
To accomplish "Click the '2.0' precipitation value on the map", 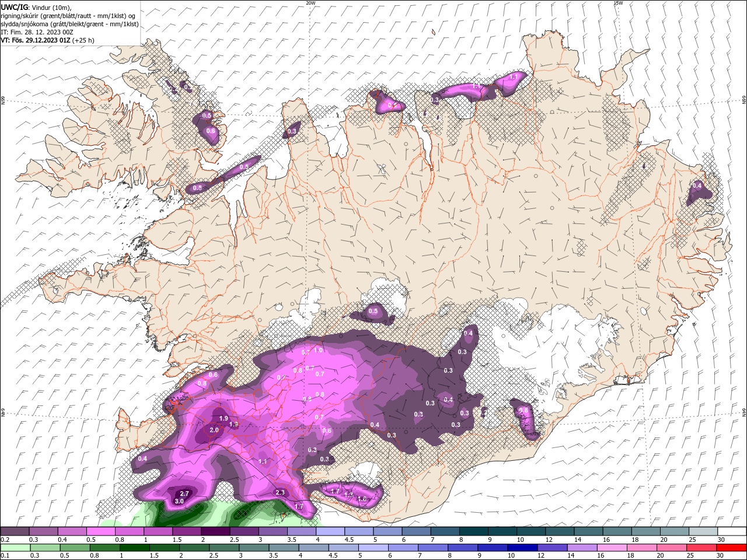I will tap(214, 430).
